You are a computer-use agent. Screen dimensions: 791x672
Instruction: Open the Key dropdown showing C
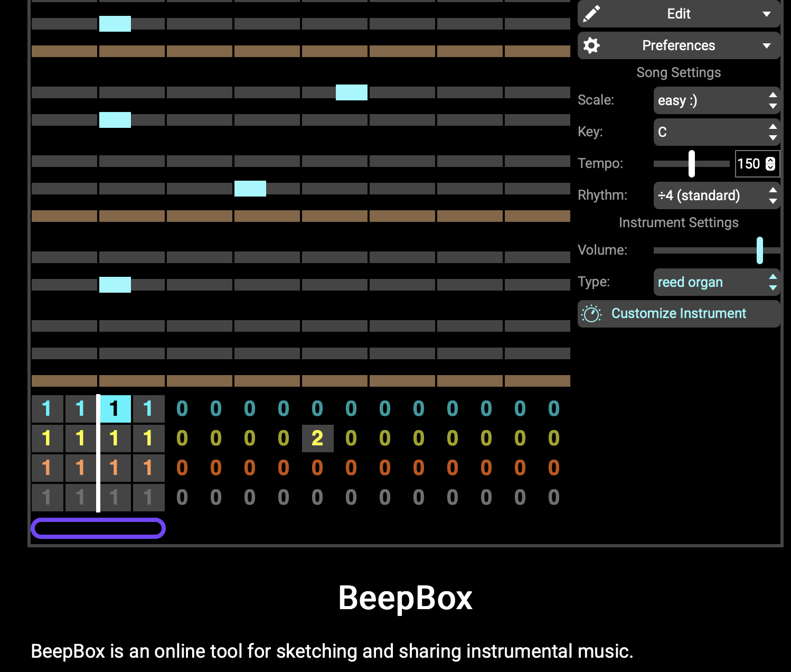tap(717, 132)
